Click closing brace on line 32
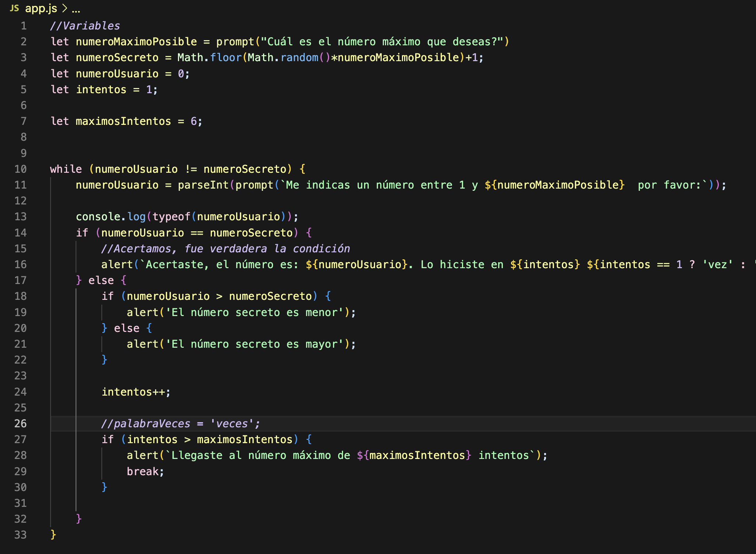The width and height of the screenshot is (756, 554). (x=78, y=519)
